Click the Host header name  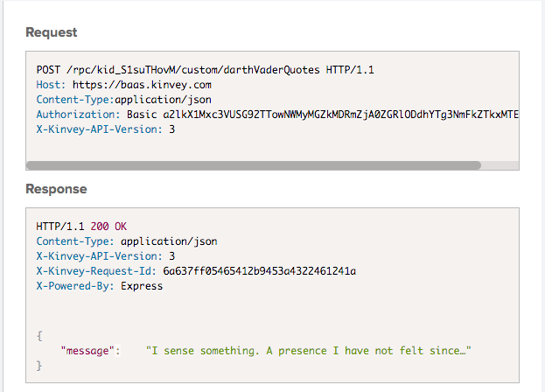pyautogui.click(x=50, y=85)
